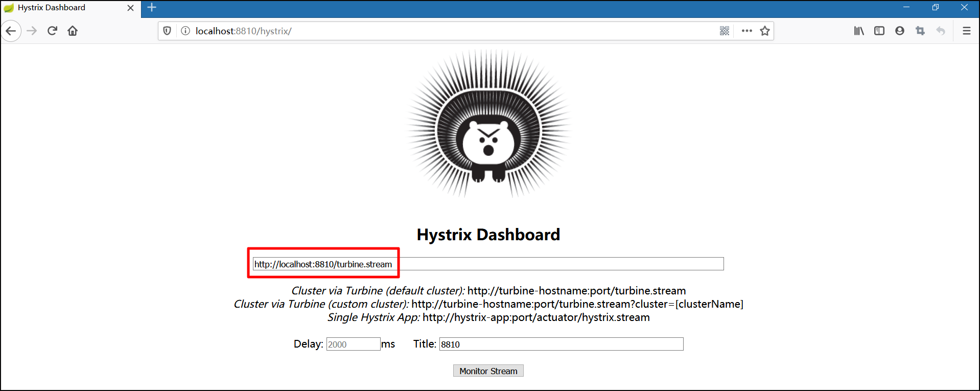Click the undo arrow toolbar icon
The height and width of the screenshot is (391, 980).
[x=941, y=31]
